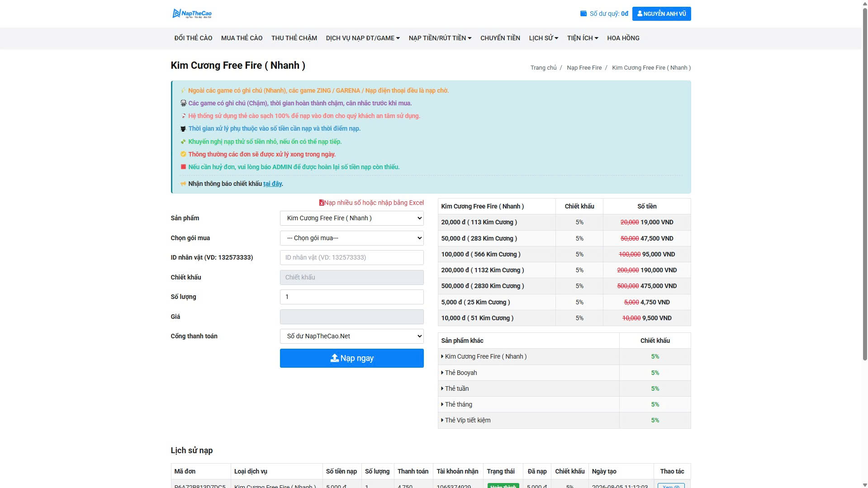868x488 pixels.
Task: Click the 50,000 đ ( 283 Kim Cương ) row
Action: click(564, 238)
